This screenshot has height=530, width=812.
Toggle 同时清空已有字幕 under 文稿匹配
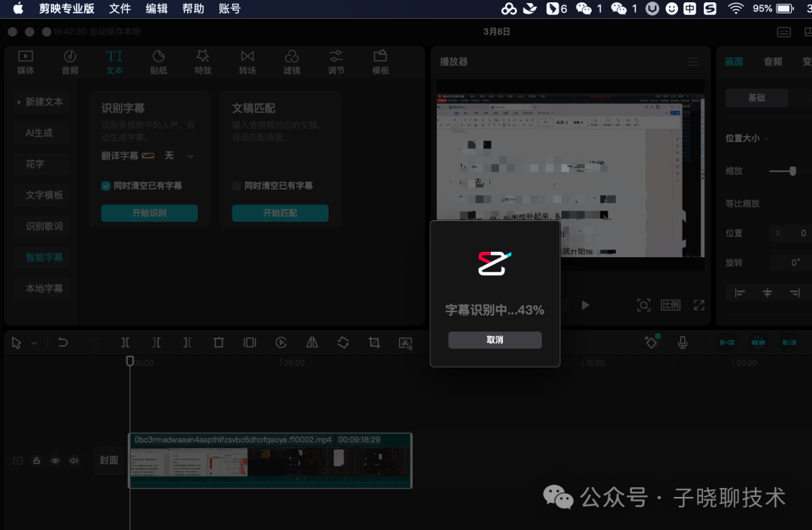[x=237, y=186]
